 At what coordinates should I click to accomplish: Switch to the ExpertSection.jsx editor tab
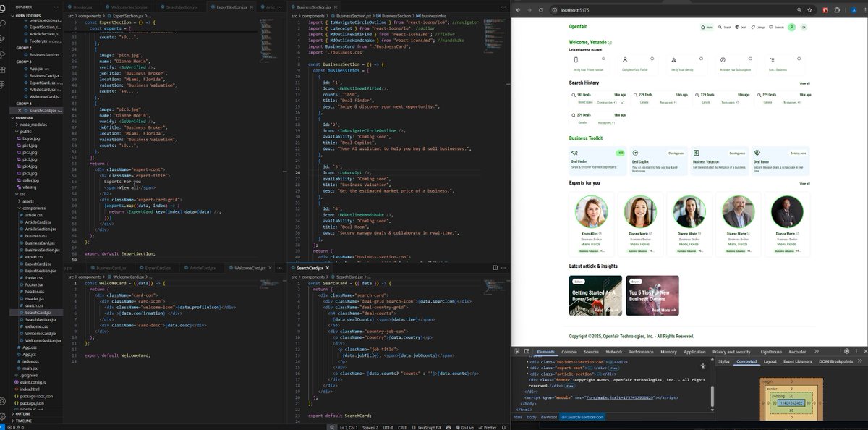point(232,7)
